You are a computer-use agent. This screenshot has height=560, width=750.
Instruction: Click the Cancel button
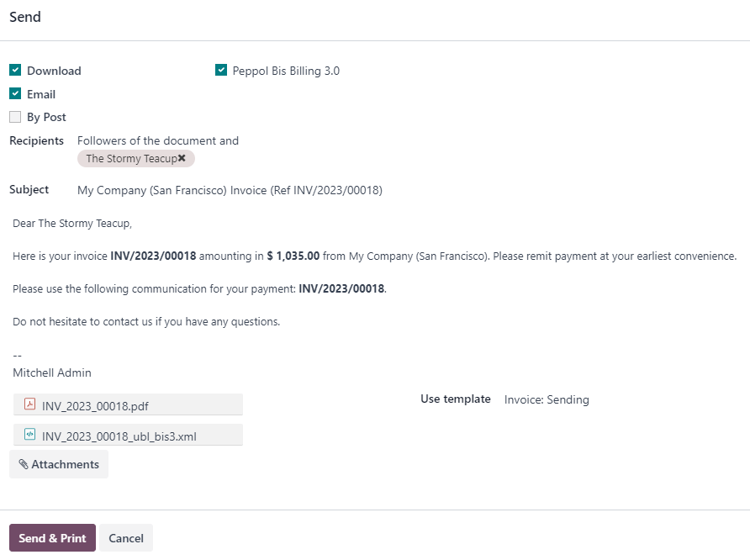point(125,537)
